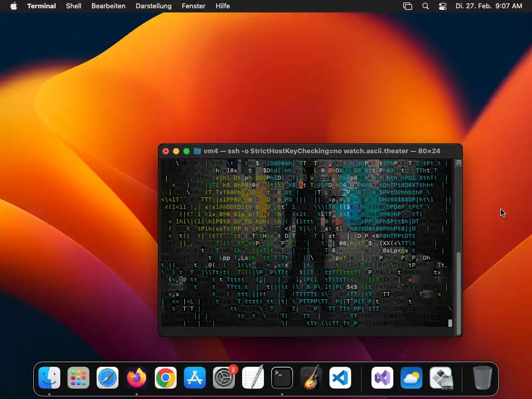
Task: Launch Safari from the Dock
Action: tap(108, 378)
